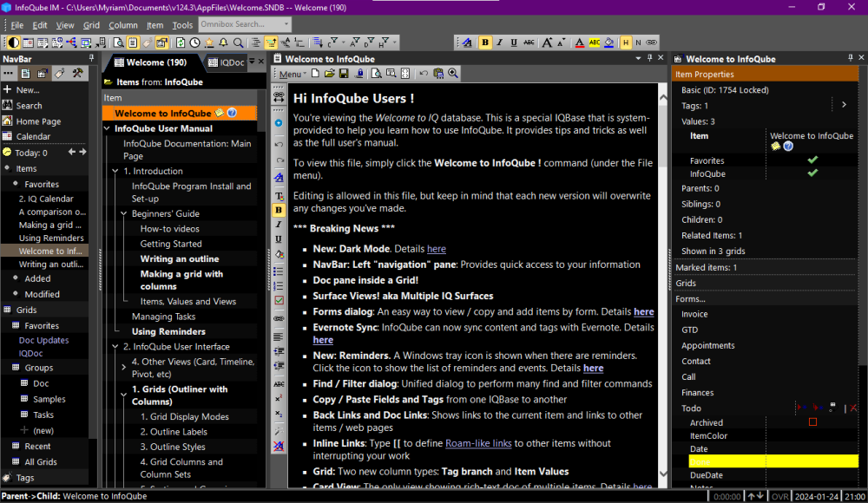Open the Tools menu
Screen dimensions: 868x503
(182, 25)
